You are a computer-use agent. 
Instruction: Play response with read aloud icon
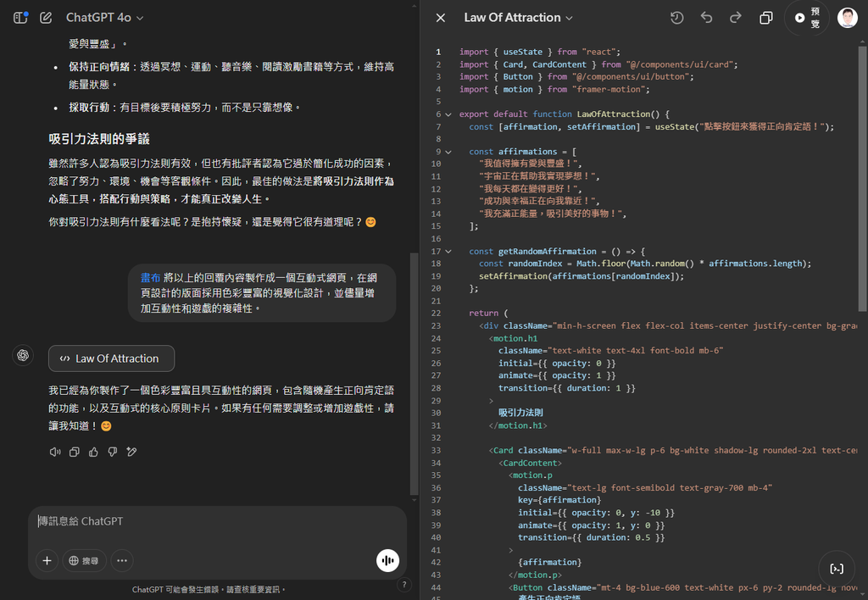[x=55, y=452]
